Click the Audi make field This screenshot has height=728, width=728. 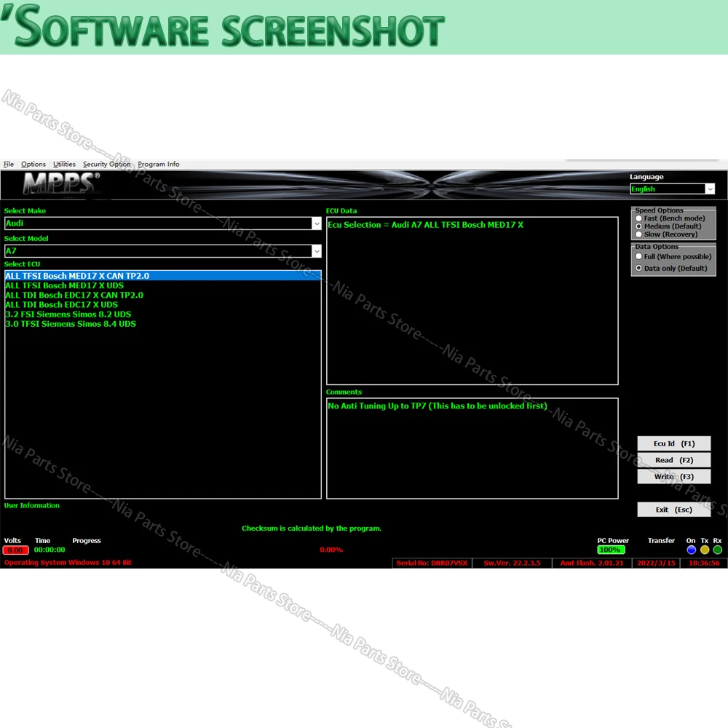(x=158, y=223)
